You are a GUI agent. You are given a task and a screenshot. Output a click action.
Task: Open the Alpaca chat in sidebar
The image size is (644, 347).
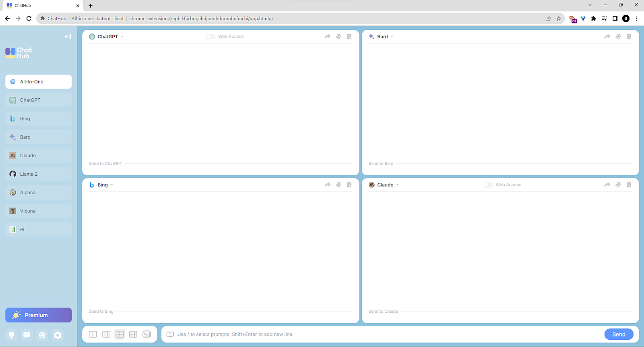39,193
